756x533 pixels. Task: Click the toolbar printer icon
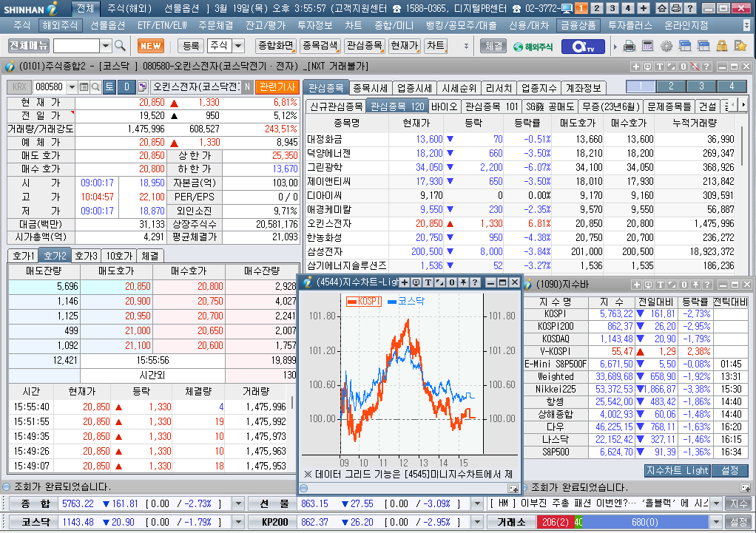630,46
